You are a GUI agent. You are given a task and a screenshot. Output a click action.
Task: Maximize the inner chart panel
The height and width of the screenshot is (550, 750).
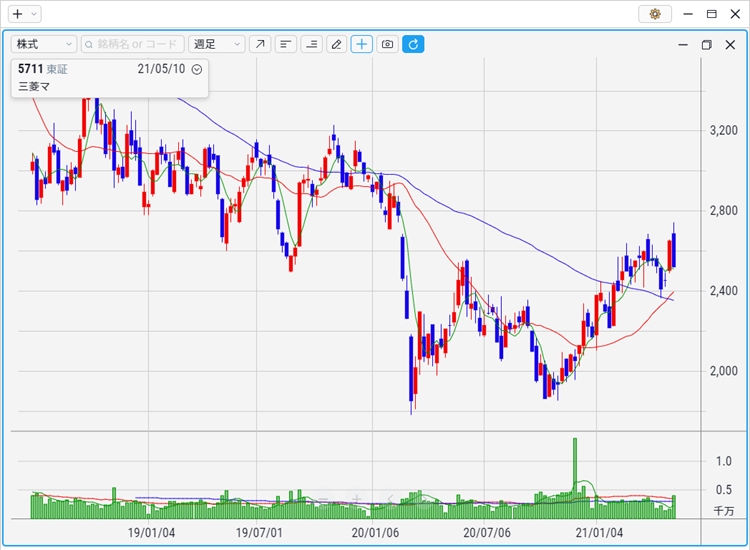pyautogui.click(x=706, y=45)
